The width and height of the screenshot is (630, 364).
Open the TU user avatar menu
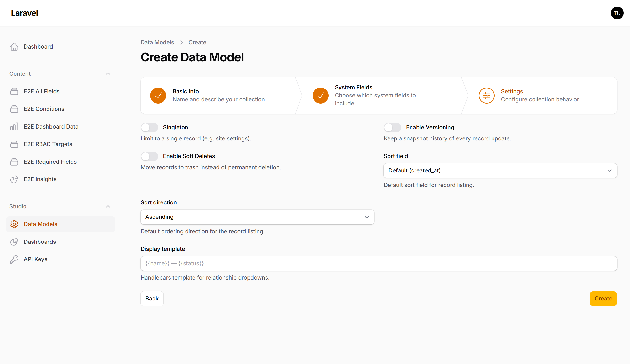[617, 13]
